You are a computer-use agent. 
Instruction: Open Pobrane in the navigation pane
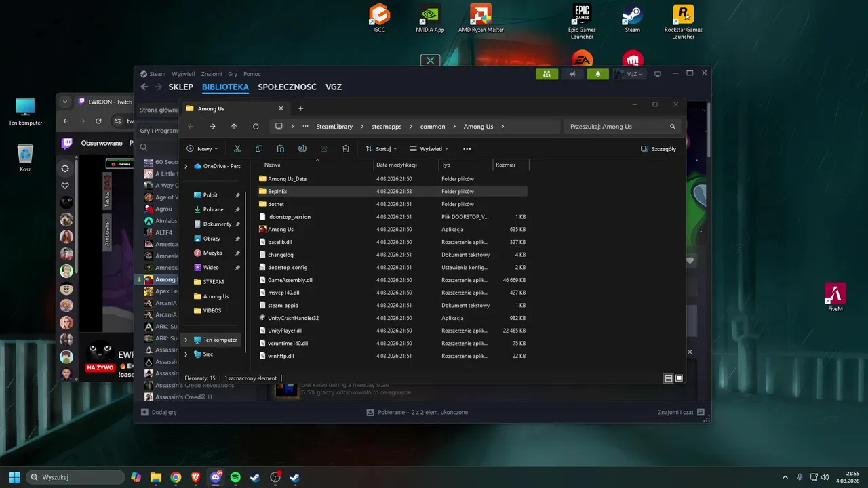[213, 209]
